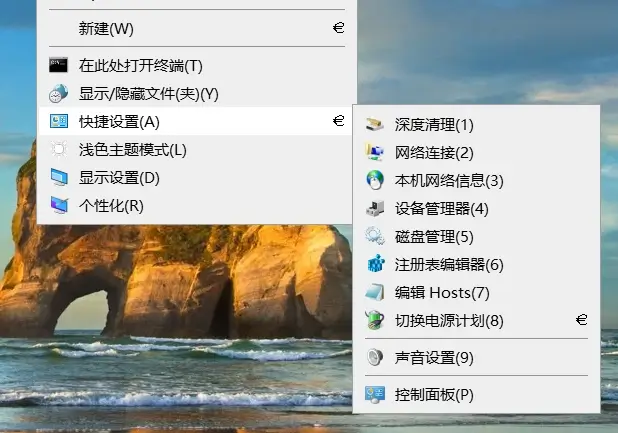Click the speaker icon beside 声音设置(9)
The width and height of the screenshot is (618, 433).
pyautogui.click(x=374, y=358)
